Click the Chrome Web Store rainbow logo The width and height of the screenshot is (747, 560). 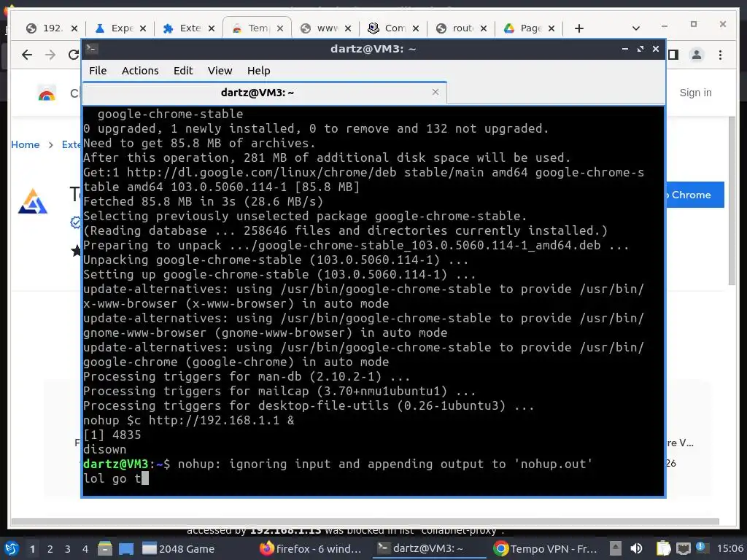tap(47, 93)
